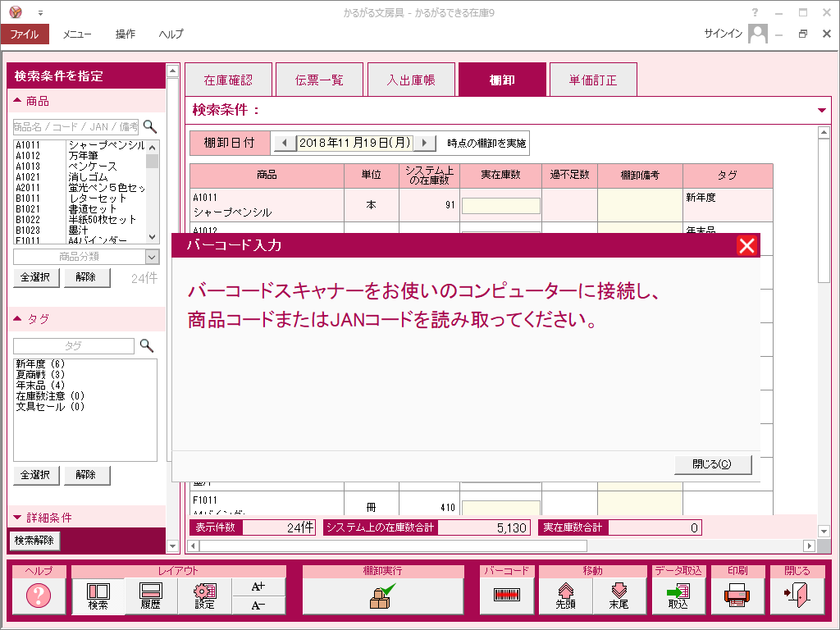Jump to last row with 末尾
This screenshot has width=840, height=630.
(619, 596)
